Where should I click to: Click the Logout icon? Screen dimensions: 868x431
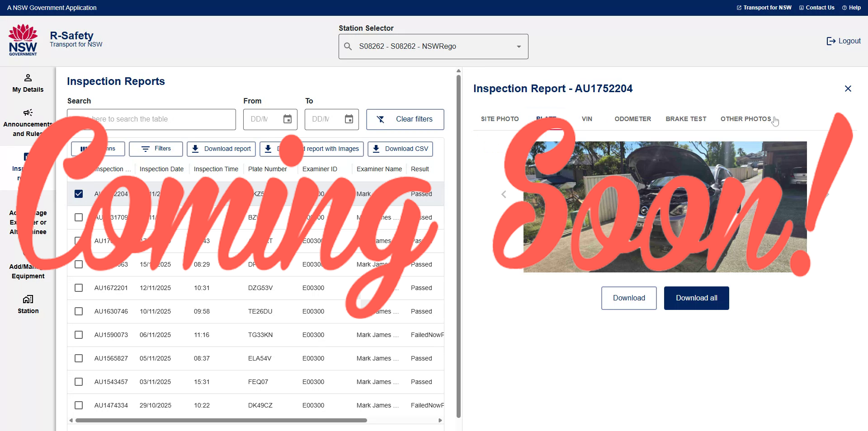tap(831, 41)
